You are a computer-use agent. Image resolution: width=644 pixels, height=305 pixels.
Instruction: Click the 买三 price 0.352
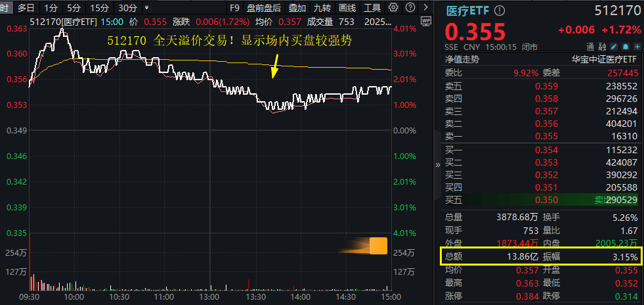pos(547,175)
